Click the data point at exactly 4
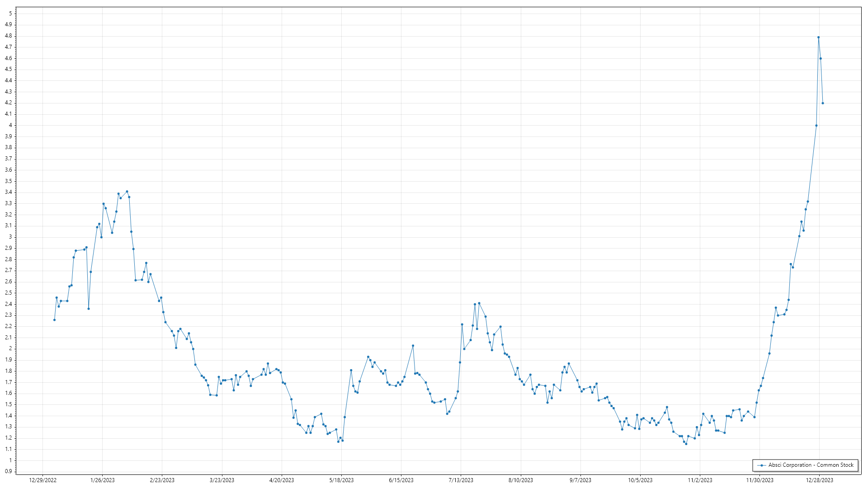This screenshot has width=868, height=488. pyautogui.click(x=816, y=126)
